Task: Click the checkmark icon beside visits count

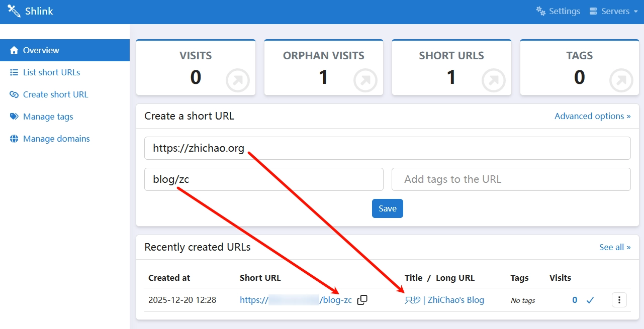Action: (590, 300)
